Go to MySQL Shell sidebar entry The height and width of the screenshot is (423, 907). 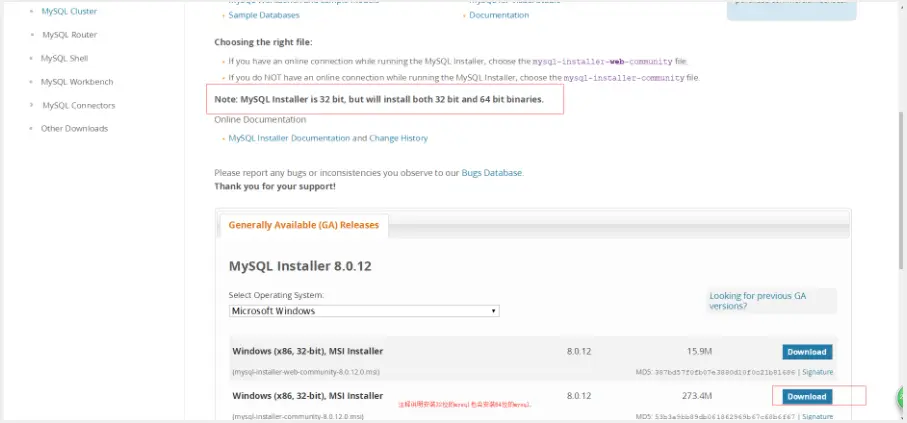pyautogui.click(x=64, y=58)
